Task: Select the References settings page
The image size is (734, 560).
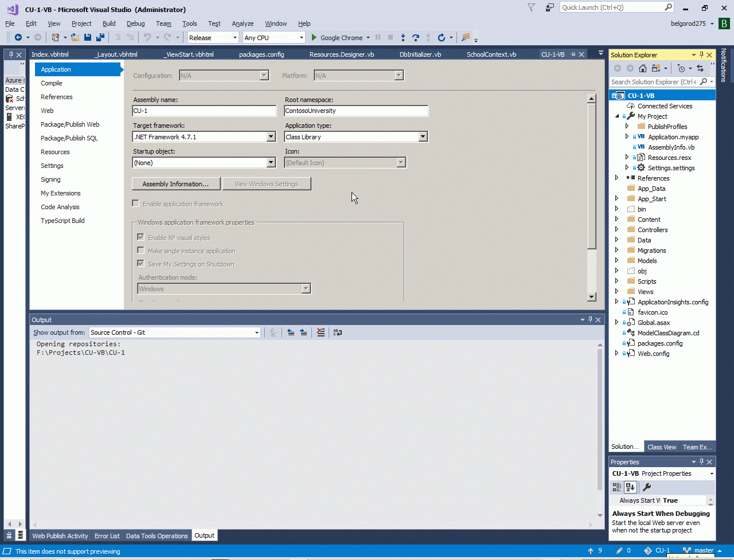Action: (x=57, y=97)
